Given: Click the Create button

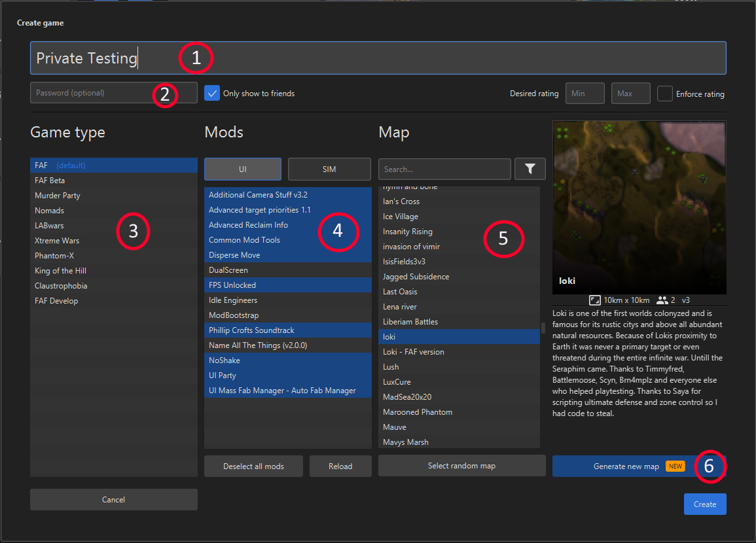Looking at the screenshot, I should point(705,504).
